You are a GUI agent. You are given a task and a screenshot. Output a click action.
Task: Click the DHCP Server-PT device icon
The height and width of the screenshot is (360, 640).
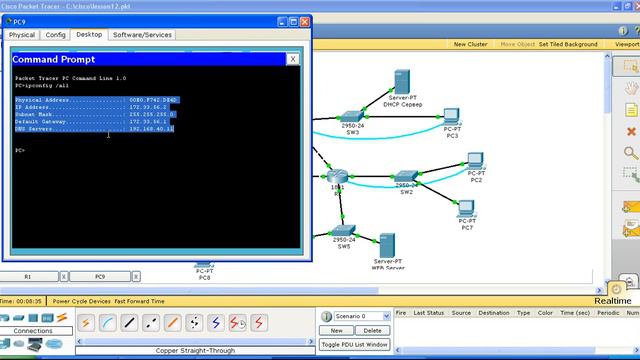(402, 82)
